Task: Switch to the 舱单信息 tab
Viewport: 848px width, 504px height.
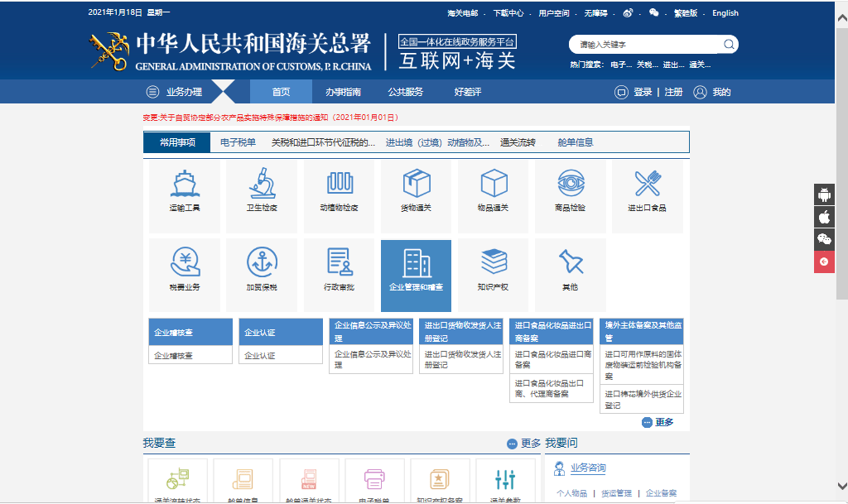Action: 576,142
